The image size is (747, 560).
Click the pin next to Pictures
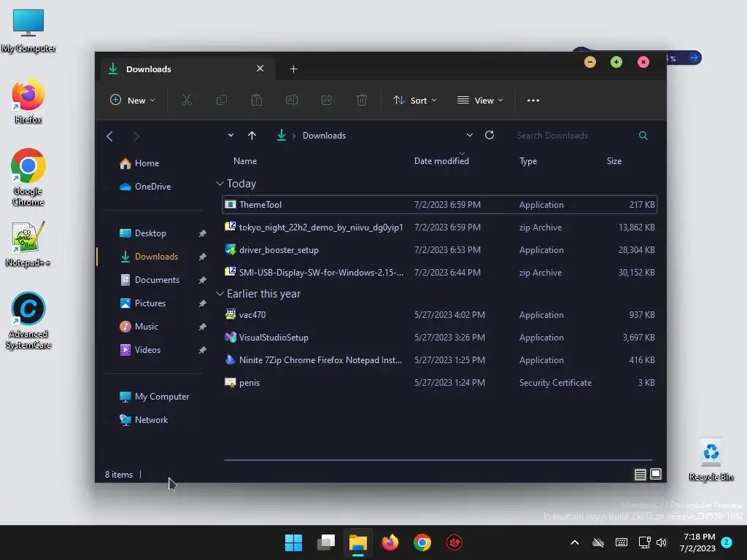point(203,303)
